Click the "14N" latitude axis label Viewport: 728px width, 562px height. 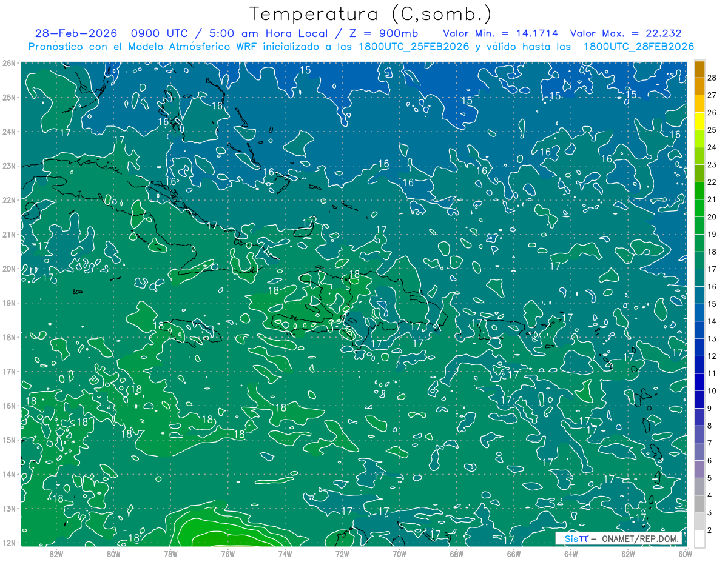point(8,474)
